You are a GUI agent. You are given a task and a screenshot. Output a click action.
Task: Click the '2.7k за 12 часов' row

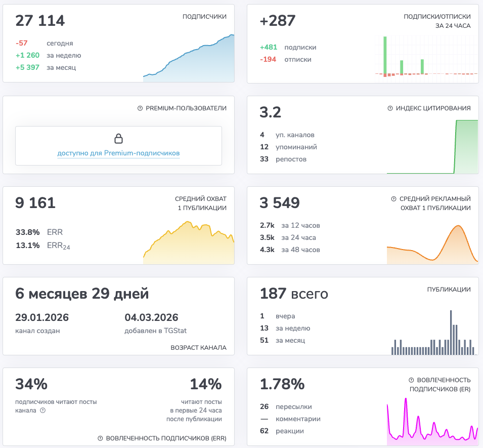point(290,225)
